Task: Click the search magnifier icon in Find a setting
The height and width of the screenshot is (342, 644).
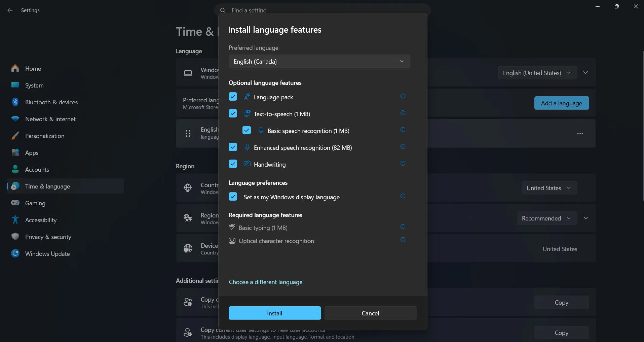Action: point(223,10)
